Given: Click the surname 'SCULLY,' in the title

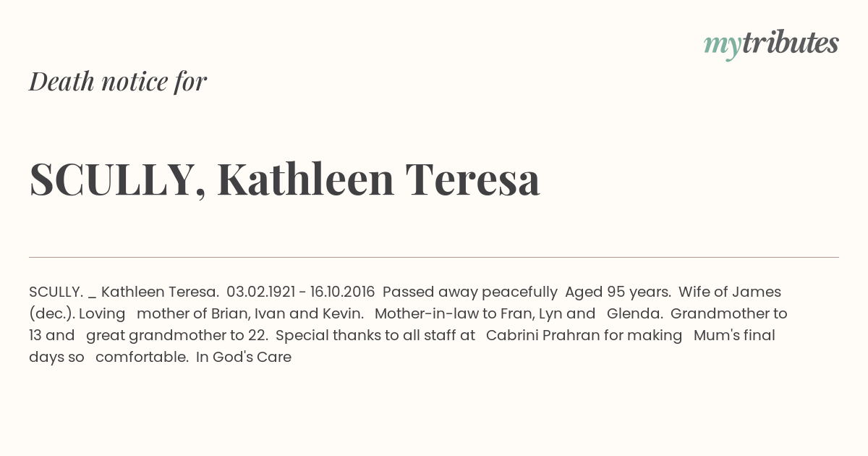Looking at the screenshot, I should pyautogui.click(x=116, y=180).
